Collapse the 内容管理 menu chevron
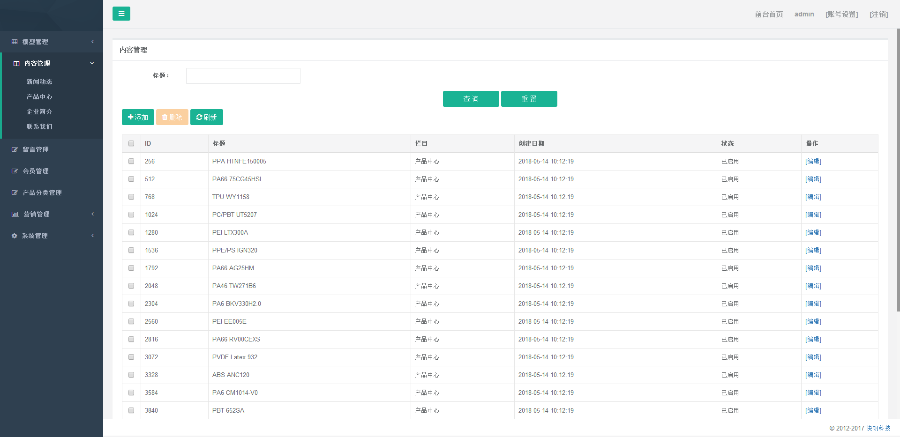 coord(92,63)
